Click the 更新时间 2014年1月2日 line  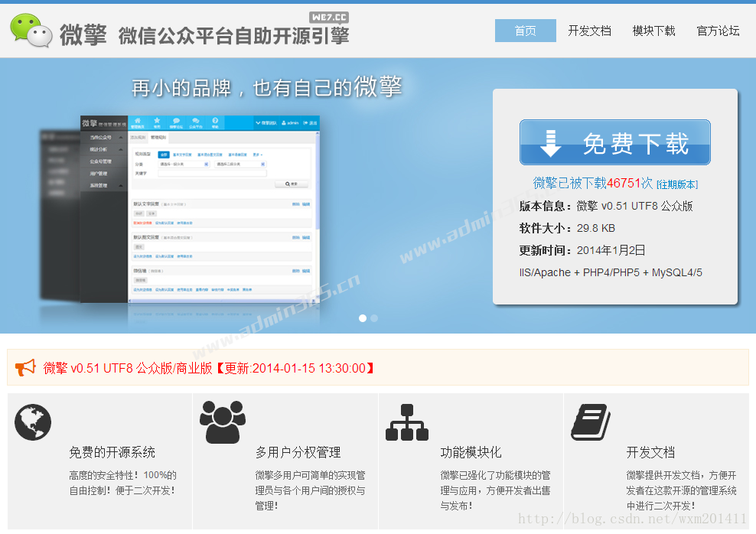582,250
